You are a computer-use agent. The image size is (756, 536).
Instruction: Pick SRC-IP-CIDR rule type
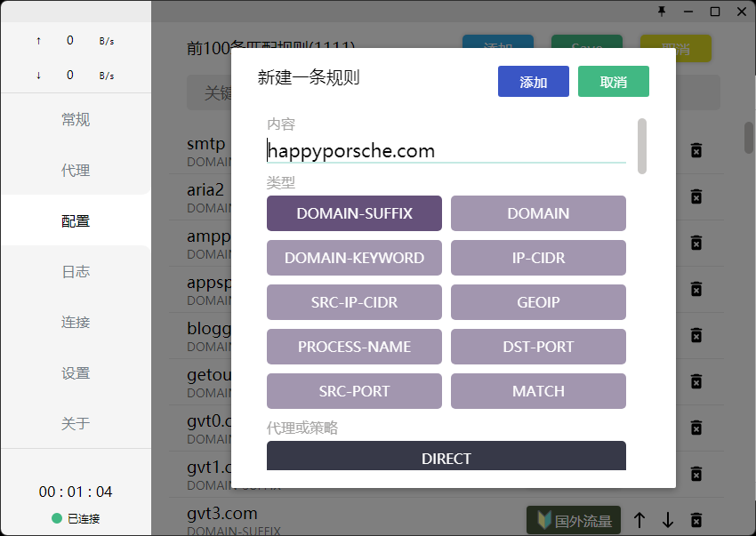pyautogui.click(x=354, y=301)
